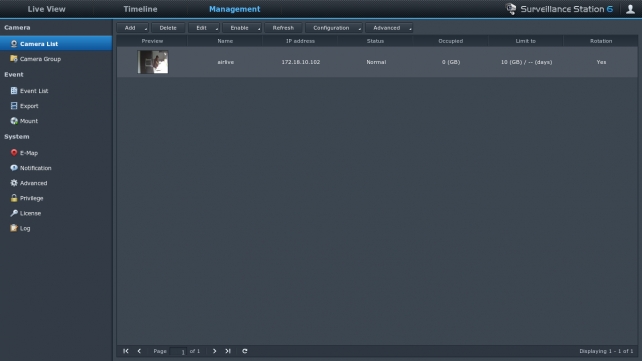Sort by the IP address column header
The image size is (642, 361).
click(x=300, y=41)
